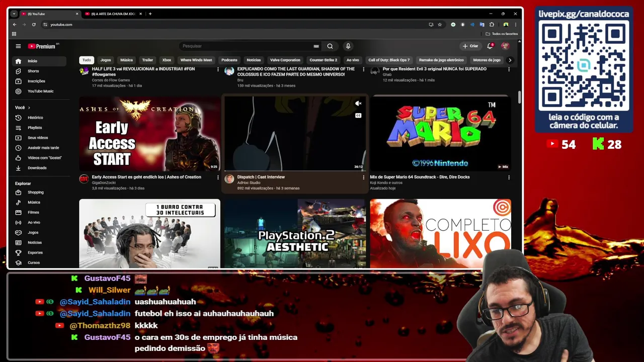Open the AdHoc Studio channel link

click(x=249, y=183)
